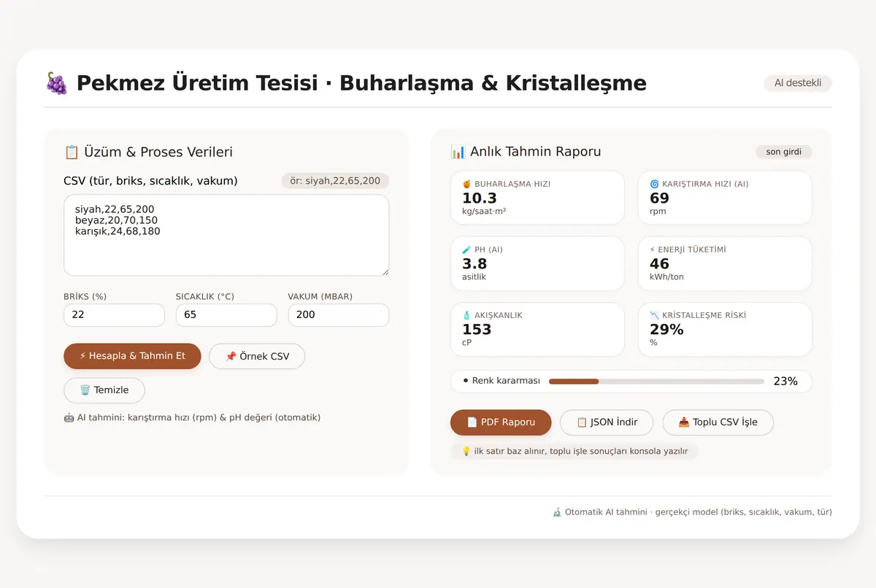Click the Renk kararması progress bar
The image size is (876, 588).
pyautogui.click(x=656, y=382)
